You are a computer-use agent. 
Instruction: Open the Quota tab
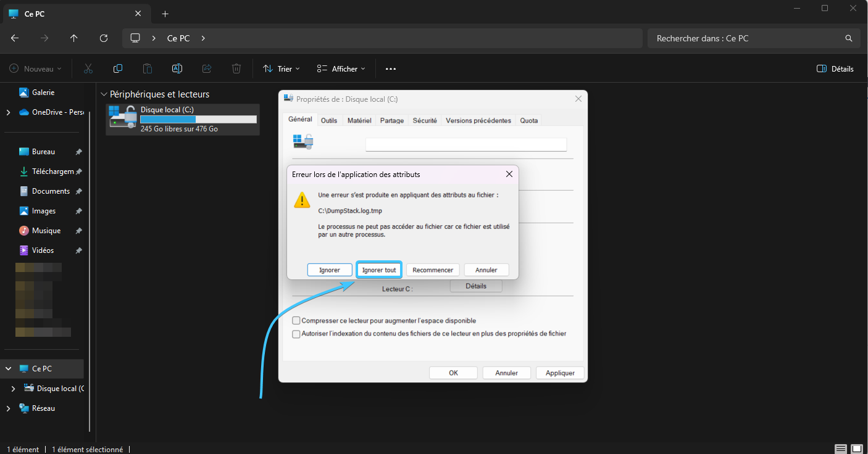529,120
